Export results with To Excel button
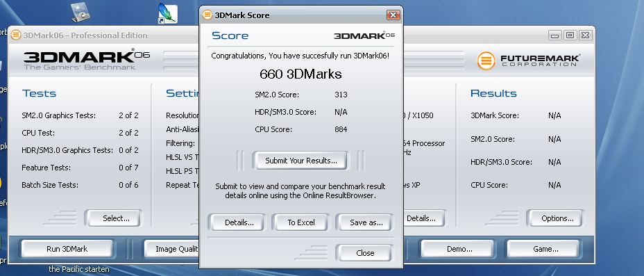 click(301, 222)
